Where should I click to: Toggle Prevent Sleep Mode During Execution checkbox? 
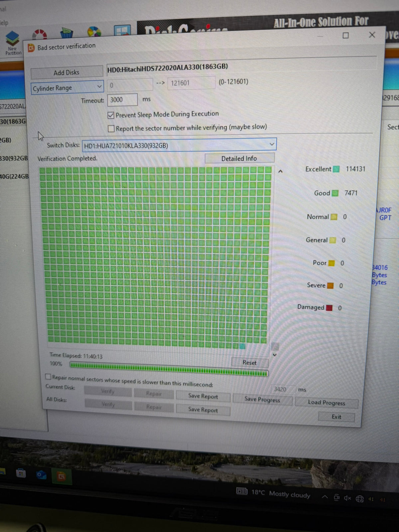tap(111, 115)
